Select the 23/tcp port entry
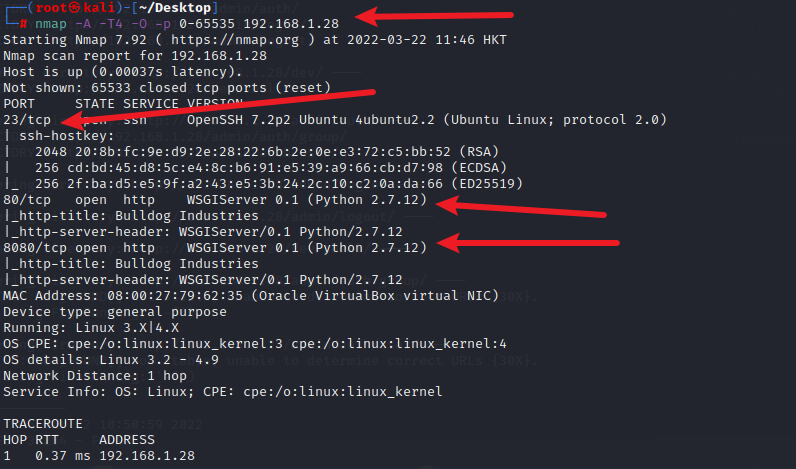 point(27,120)
